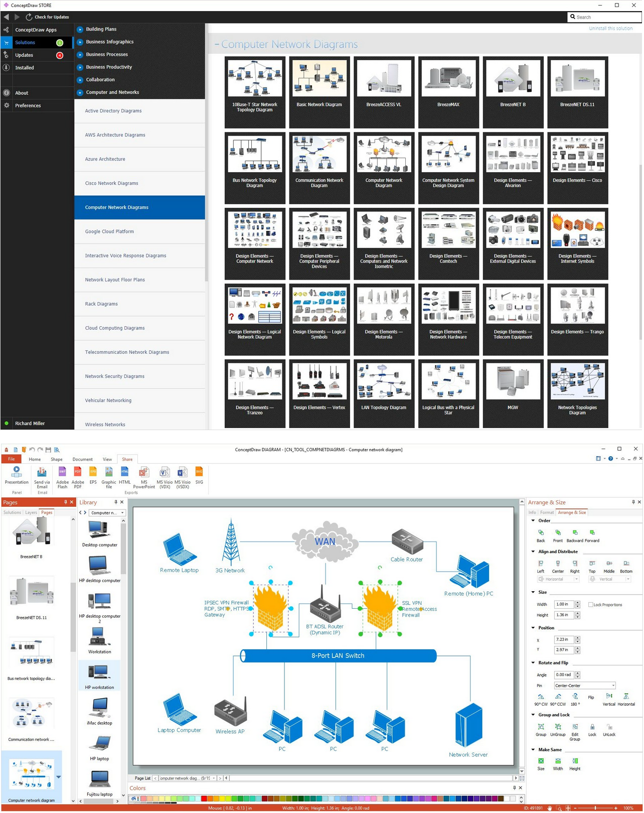Group the selected objects
644x813 pixels.
[x=541, y=730]
